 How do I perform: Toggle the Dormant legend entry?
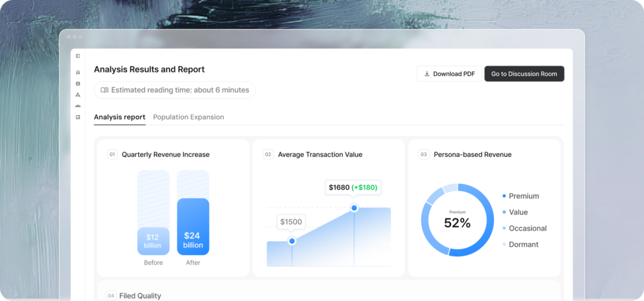[x=523, y=244]
